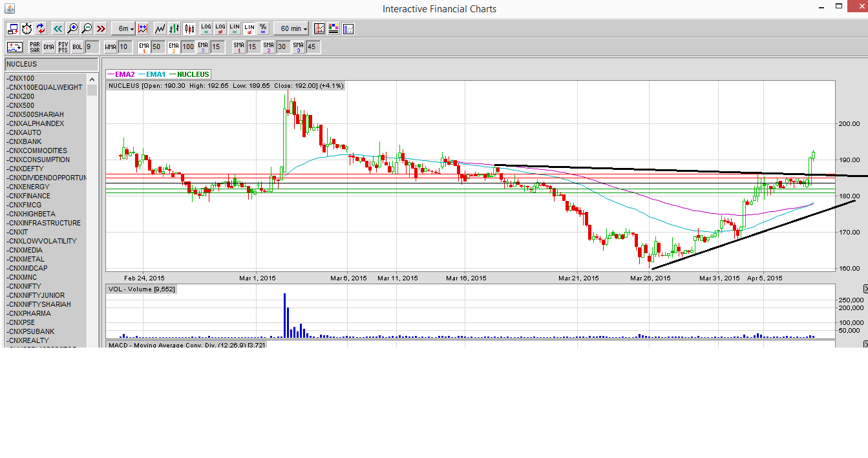Edit the EMA1 period value field

coord(157,47)
